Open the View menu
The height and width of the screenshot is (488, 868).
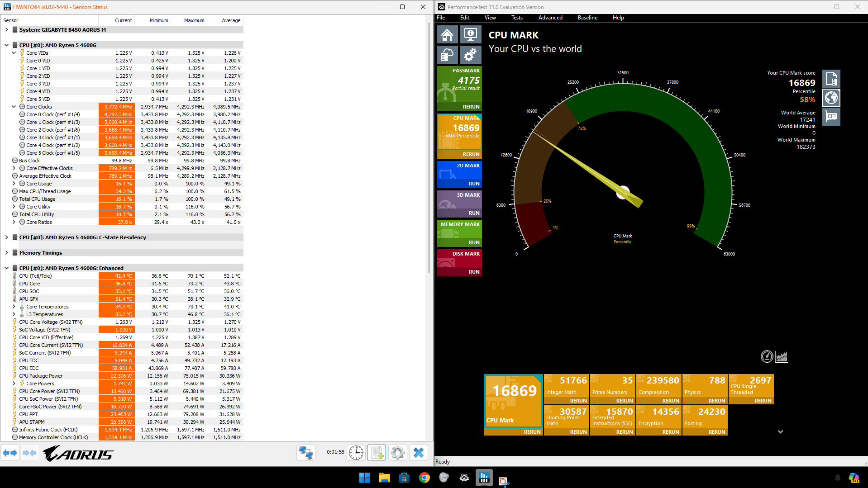(x=490, y=18)
